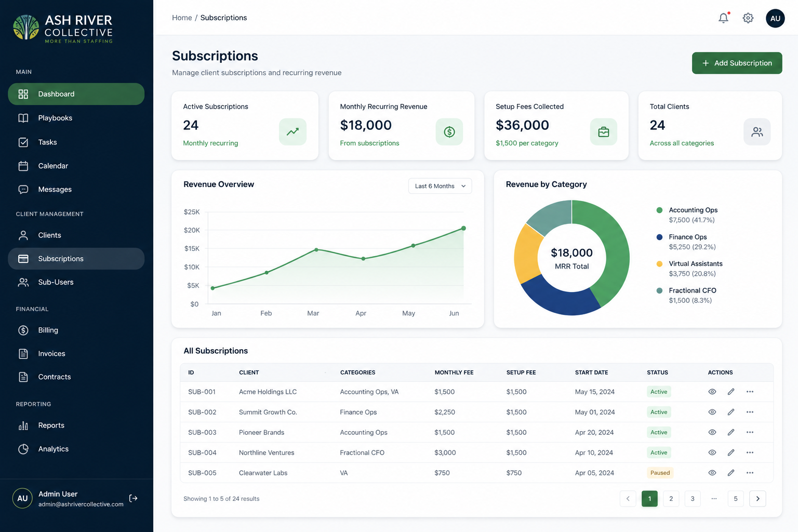Open the notifications bell
The height and width of the screenshot is (532, 798).
(x=723, y=18)
